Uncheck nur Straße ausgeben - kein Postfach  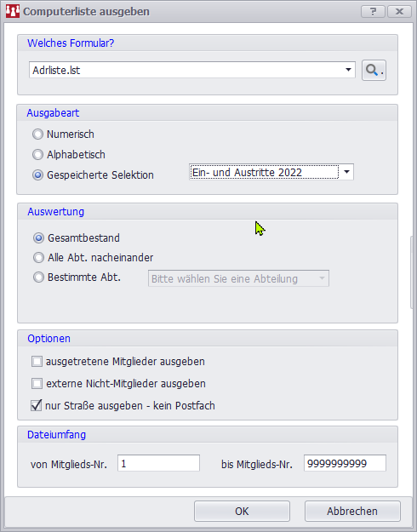coord(37,405)
